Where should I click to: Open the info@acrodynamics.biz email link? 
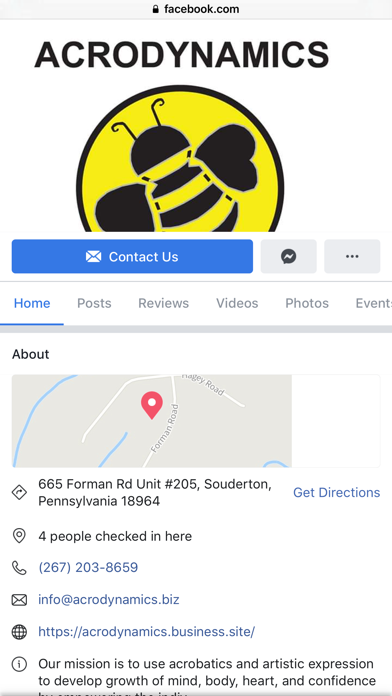coord(109,600)
